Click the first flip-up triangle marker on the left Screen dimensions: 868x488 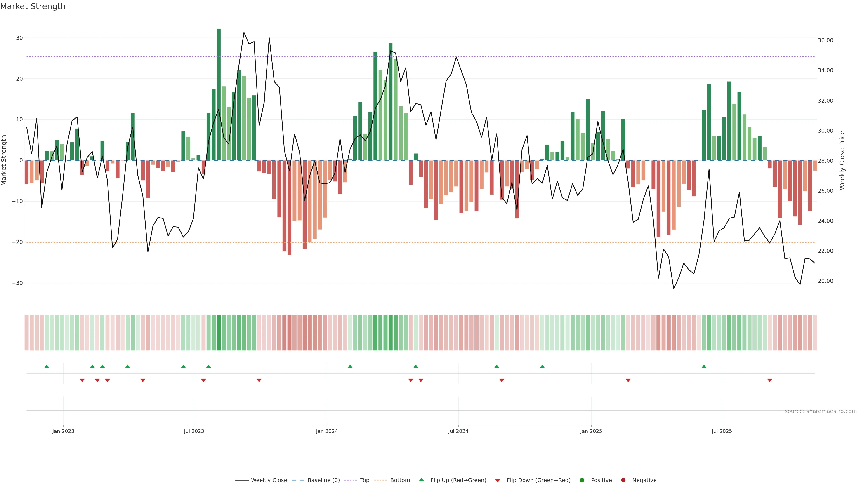click(47, 366)
